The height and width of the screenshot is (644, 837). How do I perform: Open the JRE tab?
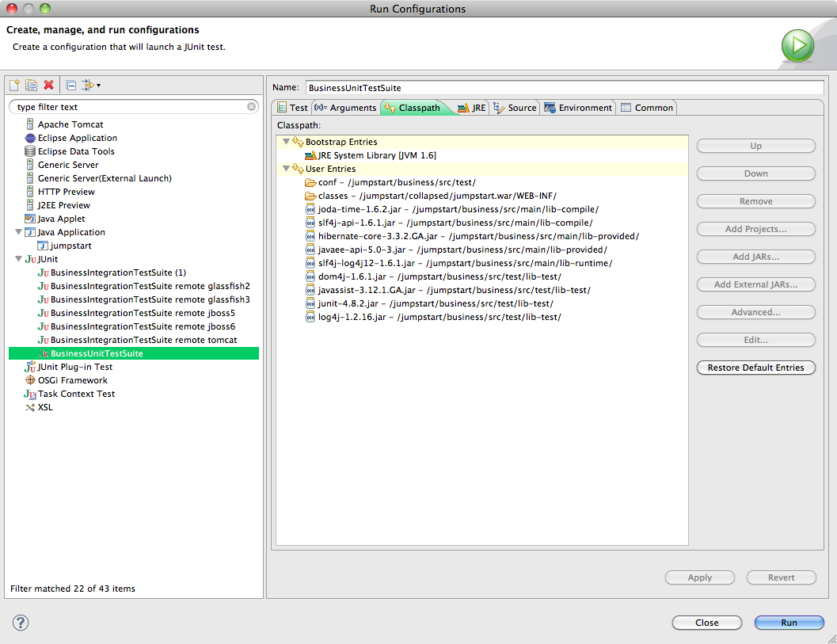coord(473,108)
